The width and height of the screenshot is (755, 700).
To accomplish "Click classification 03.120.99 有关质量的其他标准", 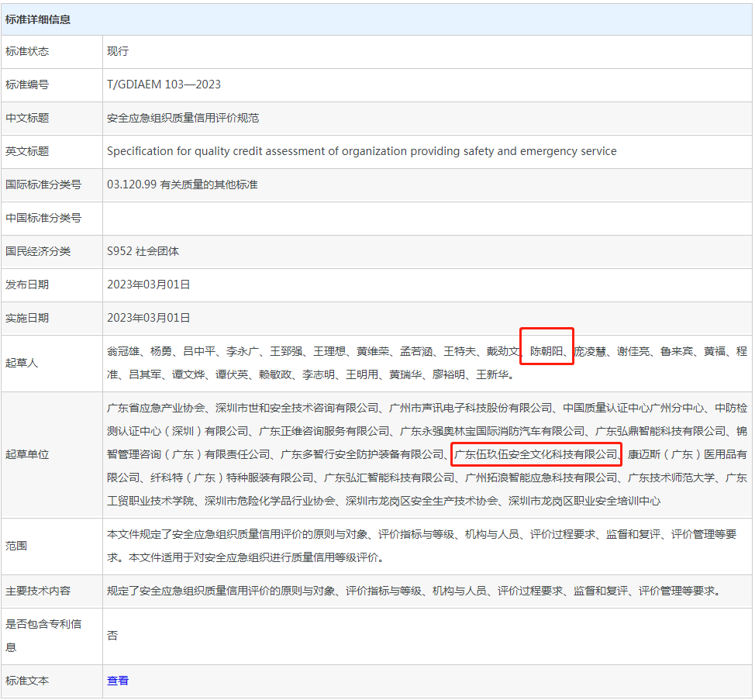I will (x=182, y=184).
